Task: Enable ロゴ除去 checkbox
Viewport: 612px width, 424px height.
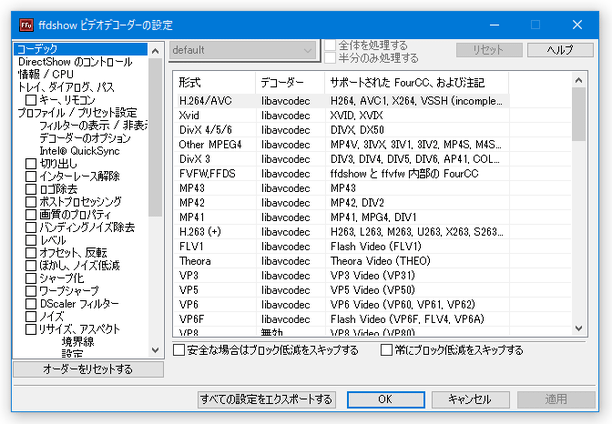Action: tap(31, 189)
